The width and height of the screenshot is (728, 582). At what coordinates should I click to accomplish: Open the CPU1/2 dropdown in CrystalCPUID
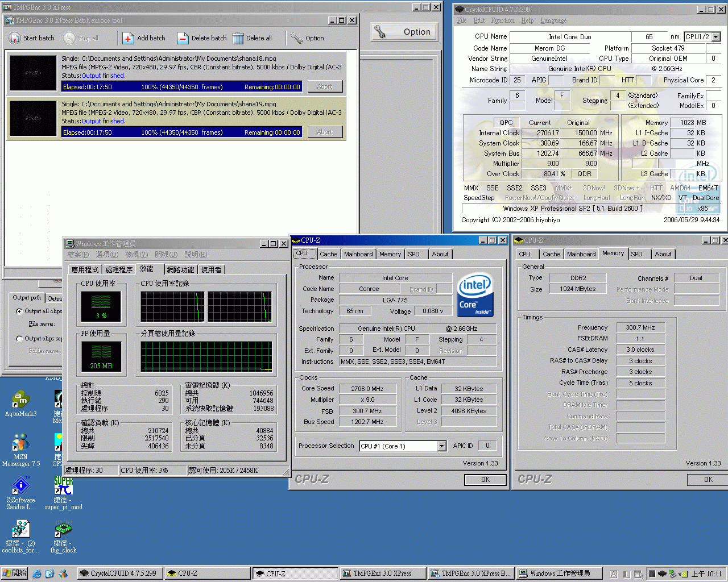coord(715,37)
